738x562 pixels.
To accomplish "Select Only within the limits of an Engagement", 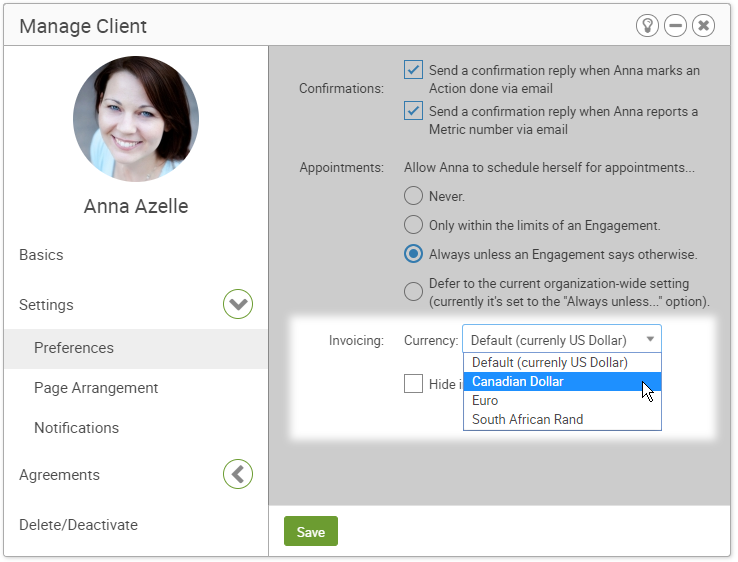I will 413,225.
